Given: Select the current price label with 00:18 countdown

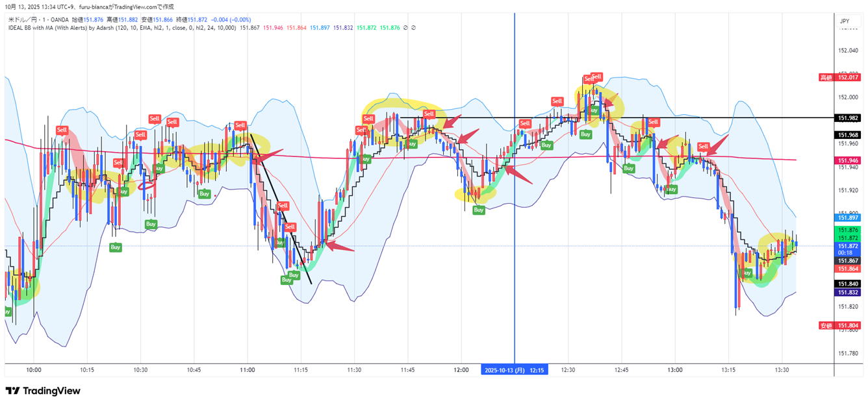Looking at the screenshot, I should 848,250.
